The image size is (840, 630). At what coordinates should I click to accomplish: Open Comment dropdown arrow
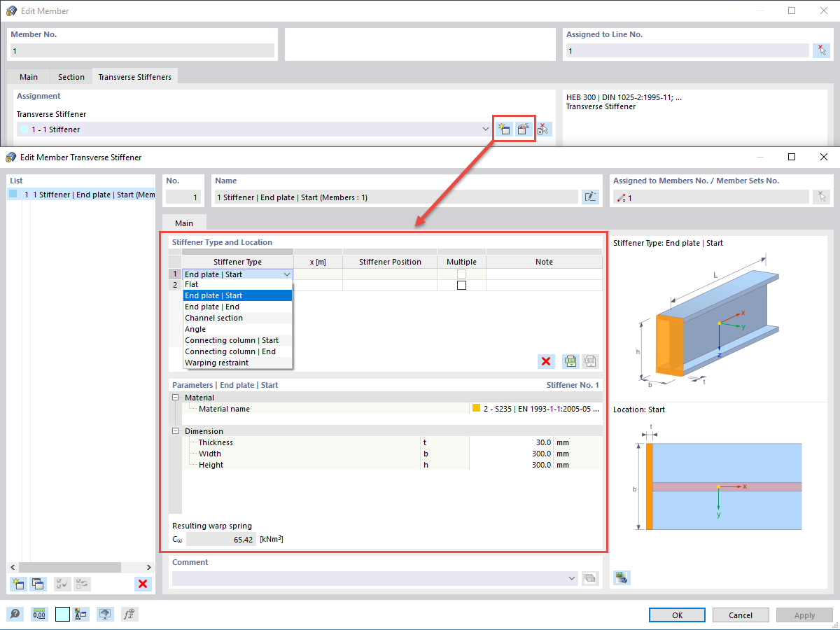(x=573, y=578)
